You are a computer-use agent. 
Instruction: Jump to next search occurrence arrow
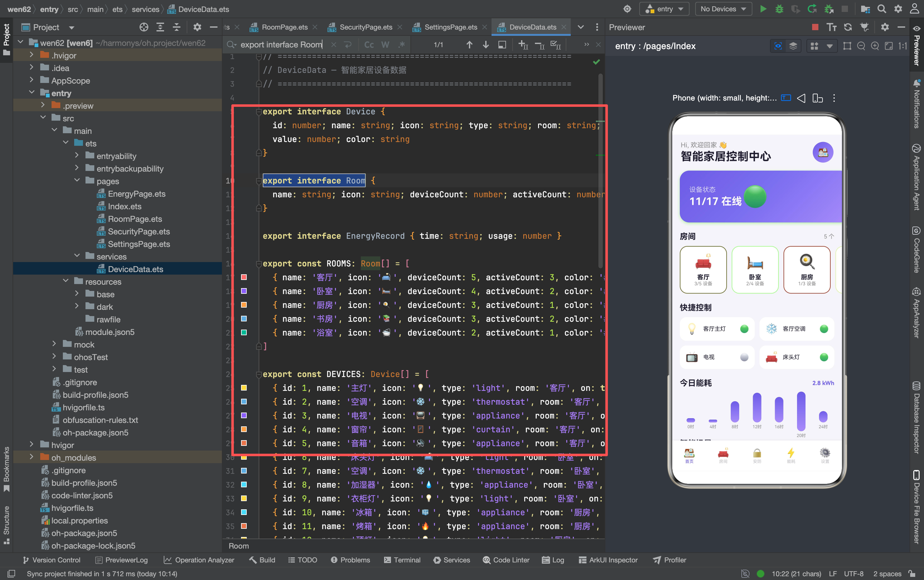tap(485, 45)
